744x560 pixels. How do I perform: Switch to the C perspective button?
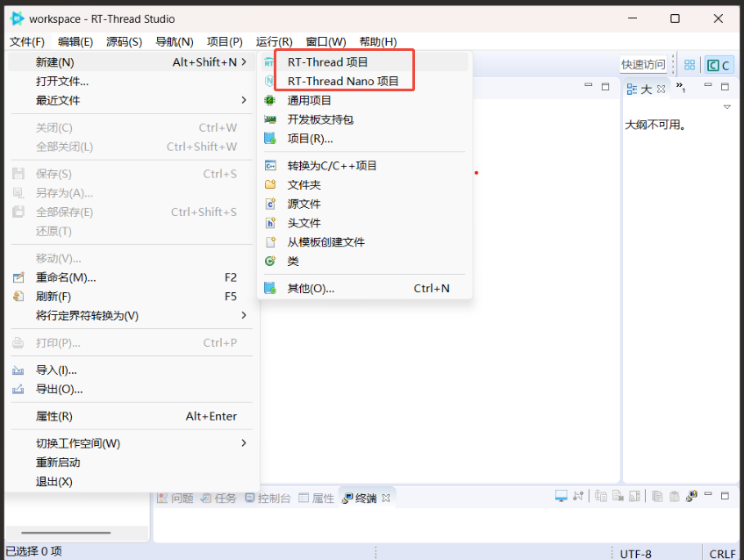719,65
